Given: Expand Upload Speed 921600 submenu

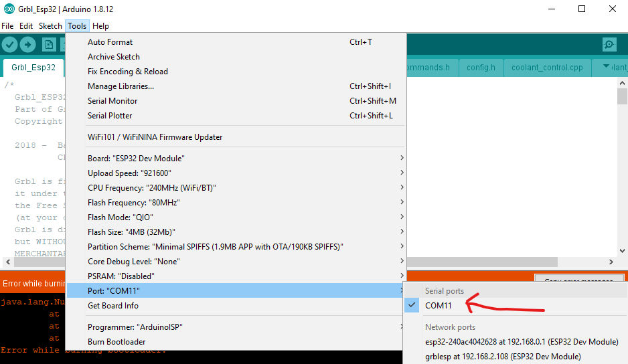Looking at the screenshot, I should (x=236, y=173).
